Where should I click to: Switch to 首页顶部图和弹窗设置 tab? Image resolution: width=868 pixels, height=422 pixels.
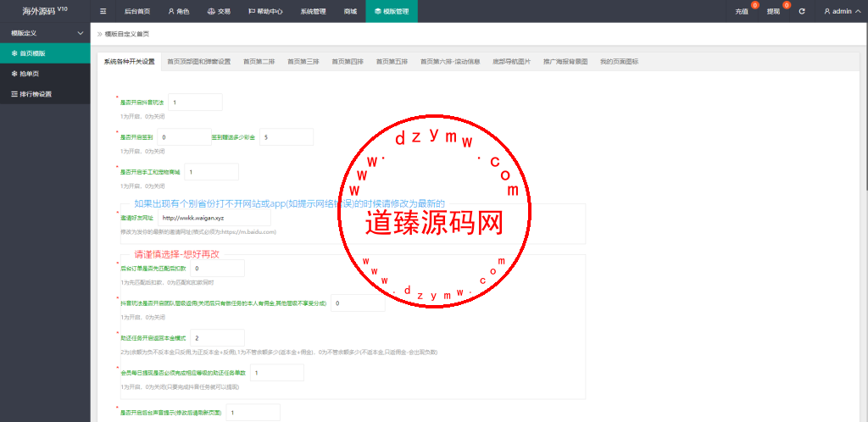(x=198, y=62)
